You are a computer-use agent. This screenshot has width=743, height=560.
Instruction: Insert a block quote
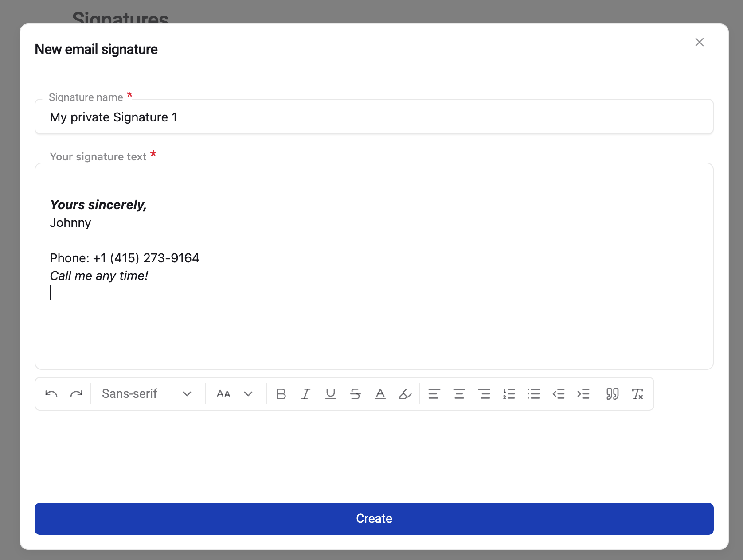(613, 394)
